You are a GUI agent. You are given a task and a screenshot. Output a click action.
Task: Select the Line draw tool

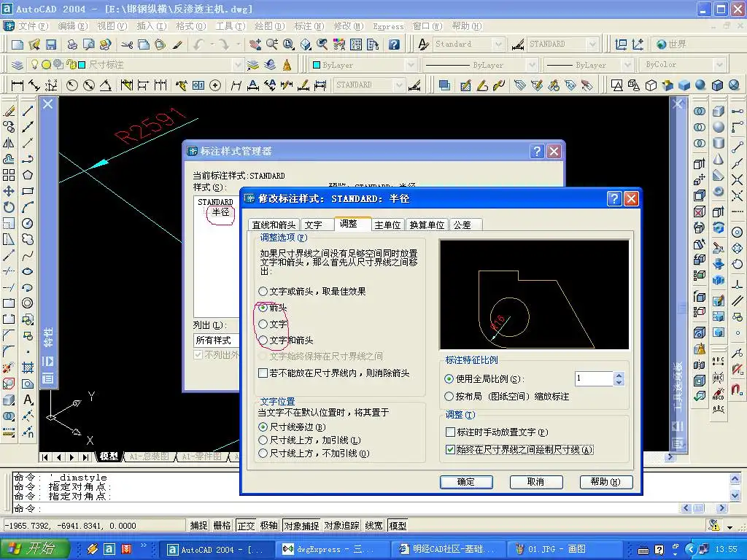click(28, 111)
